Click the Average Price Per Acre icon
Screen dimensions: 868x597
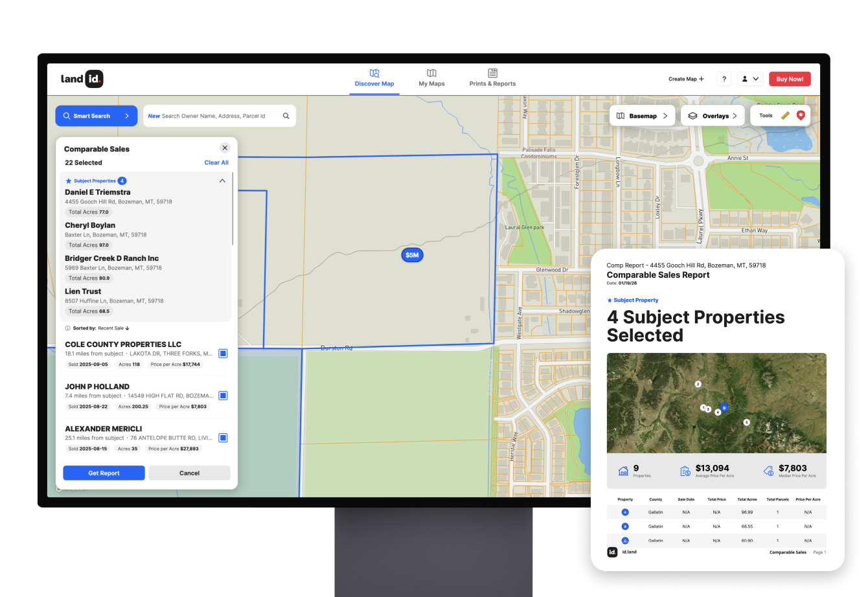tap(685, 471)
